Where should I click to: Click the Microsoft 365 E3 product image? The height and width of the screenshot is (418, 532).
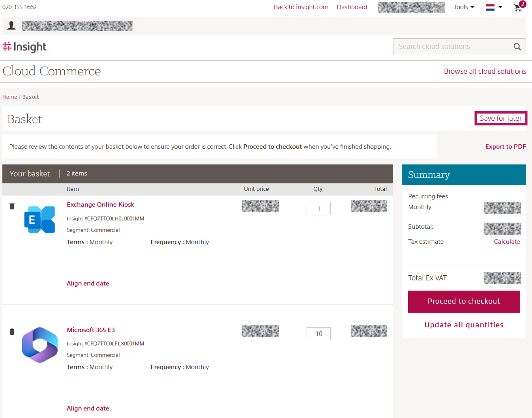pyautogui.click(x=40, y=345)
